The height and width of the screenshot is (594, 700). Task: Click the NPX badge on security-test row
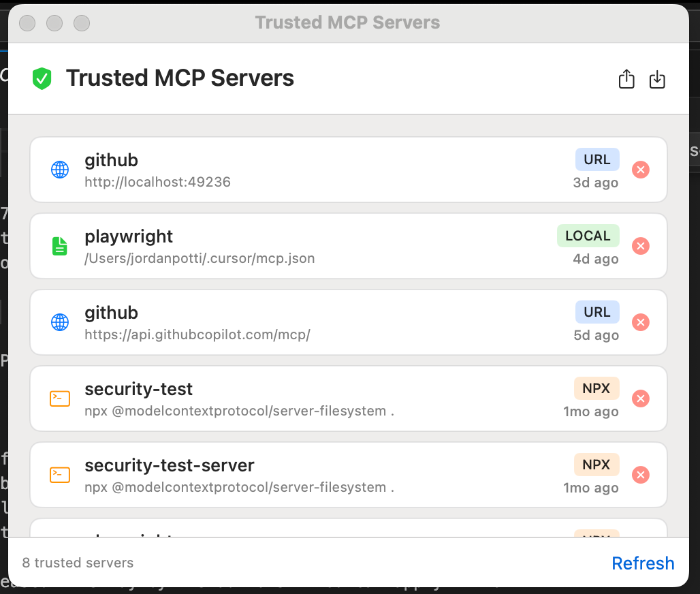click(x=596, y=388)
